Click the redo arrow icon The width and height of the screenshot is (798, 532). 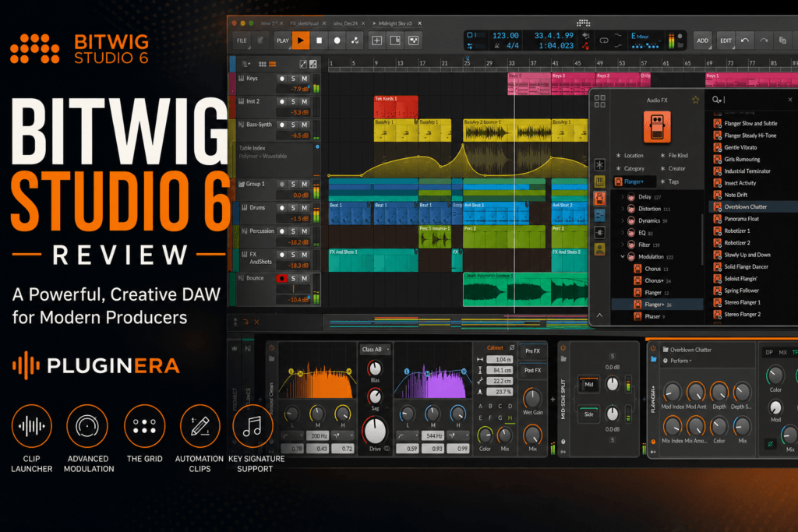point(764,41)
